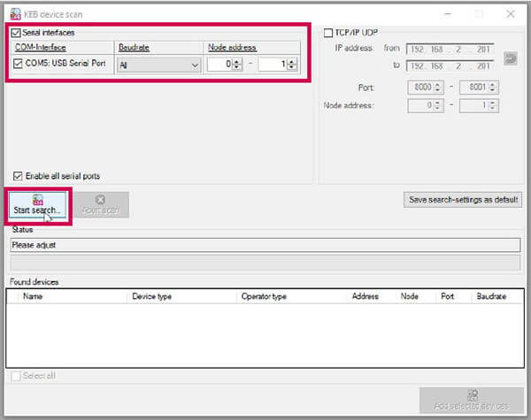
Task: Increase the TCP Port end value 8001
Action: pyautogui.click(x=493, y=85)
